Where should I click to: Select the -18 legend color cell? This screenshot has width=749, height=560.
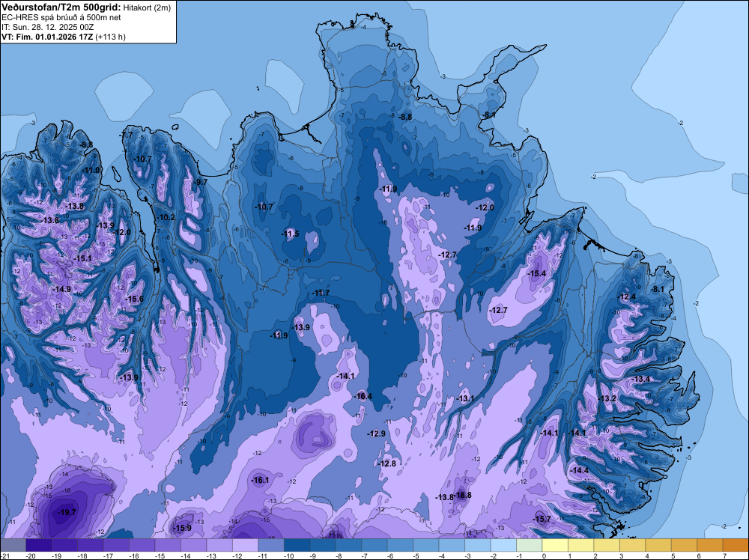pyautogui.click(x=91, y=545)
